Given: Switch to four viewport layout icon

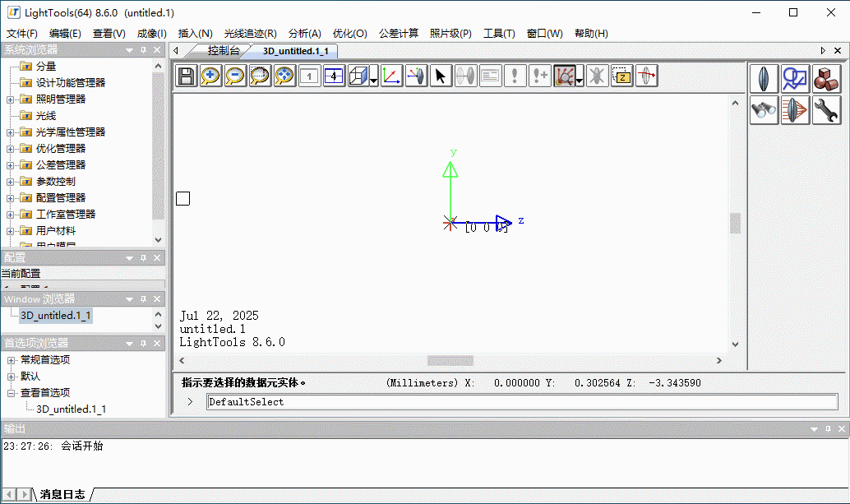Looking at the screenshot, I should coord(334,76).
